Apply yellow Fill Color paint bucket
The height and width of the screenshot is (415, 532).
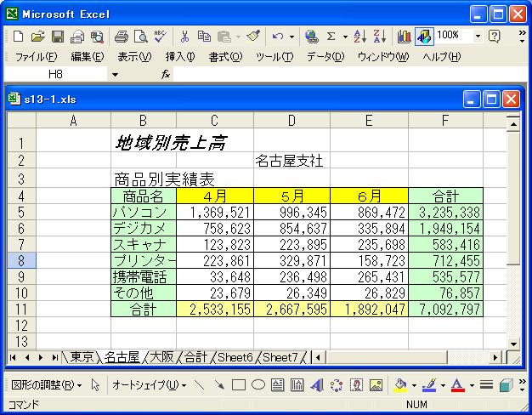(400, 385)
